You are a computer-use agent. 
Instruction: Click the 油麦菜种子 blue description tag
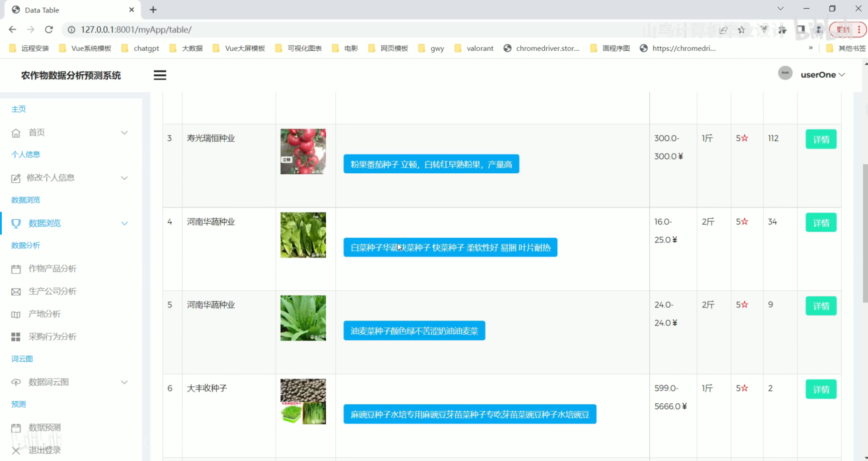point(414,331)
